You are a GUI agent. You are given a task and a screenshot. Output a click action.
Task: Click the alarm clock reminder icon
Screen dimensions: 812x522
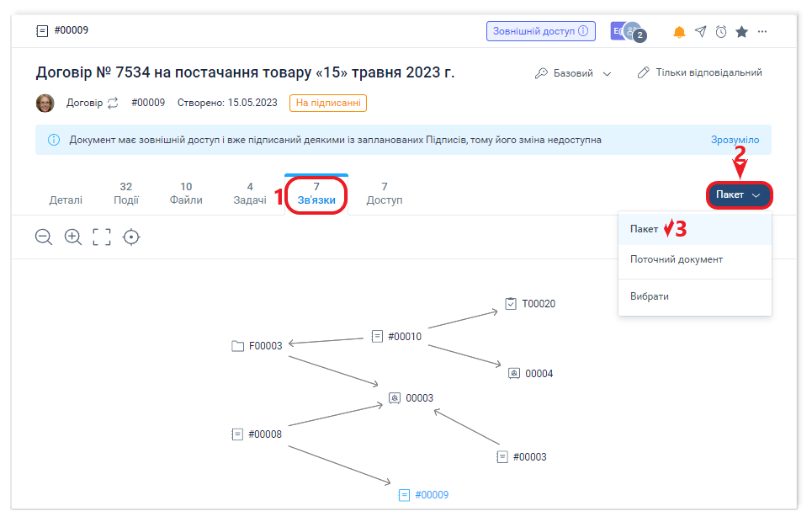(721, 32)
